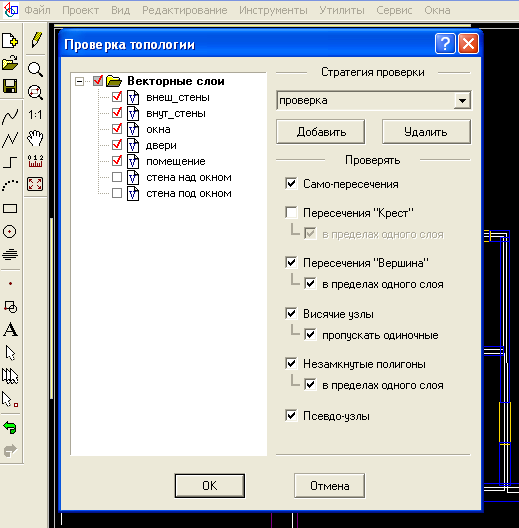Select the multiple objects selection tool
Viewport: 519px width, 528px height.
click(x=10, y=376)
